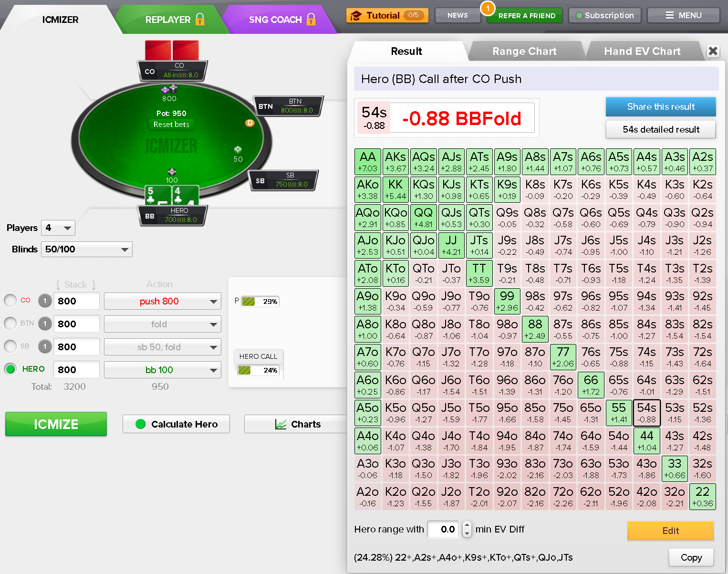Open the Players count dropdown
The width and height of the screenshot is (728, 574).
click(x=58, y=228)
